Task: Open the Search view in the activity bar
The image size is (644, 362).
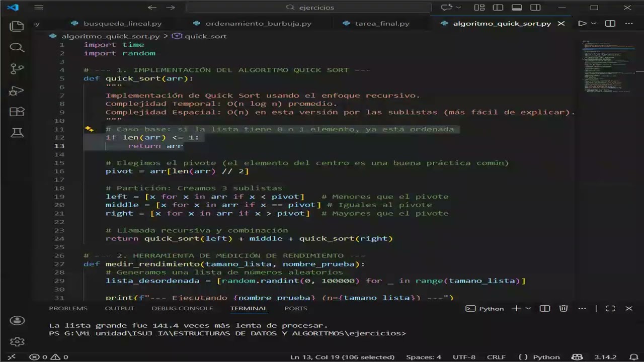Action: [x=17, y=48]
